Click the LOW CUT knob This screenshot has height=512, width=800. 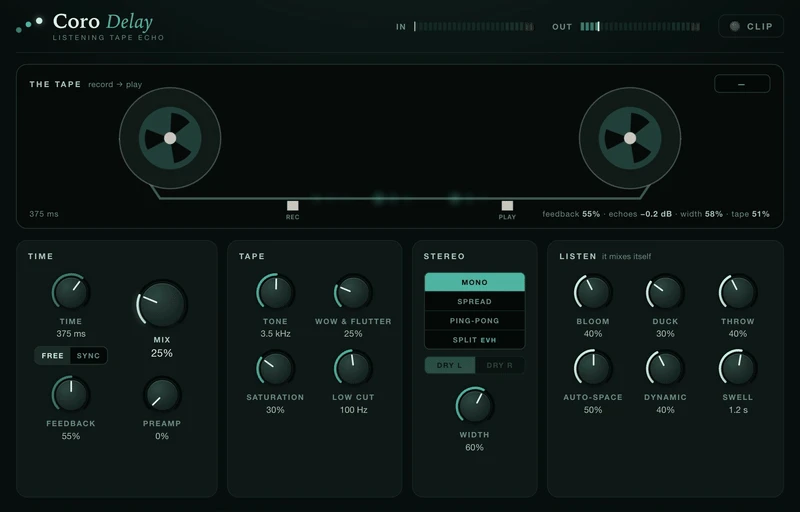tap(353, 368)
